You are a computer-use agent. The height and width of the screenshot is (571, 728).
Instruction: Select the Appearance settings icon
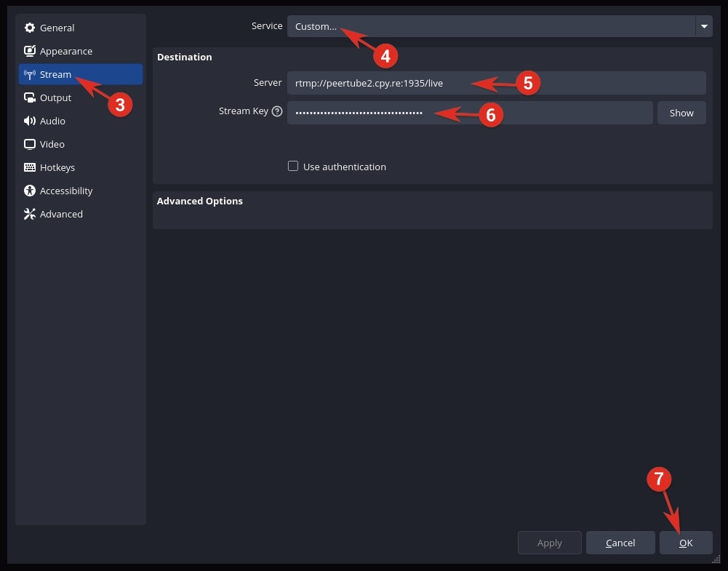29,51
